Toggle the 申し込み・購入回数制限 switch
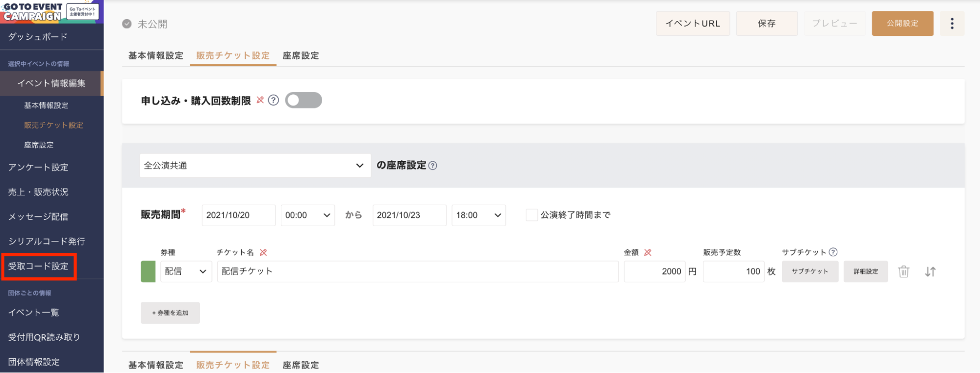 303,100
